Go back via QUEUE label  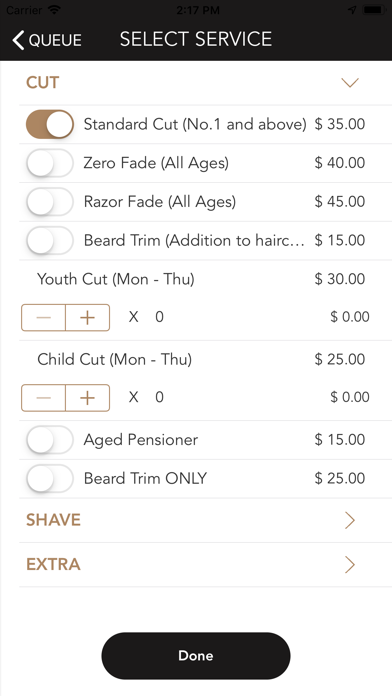click(55, 40)
